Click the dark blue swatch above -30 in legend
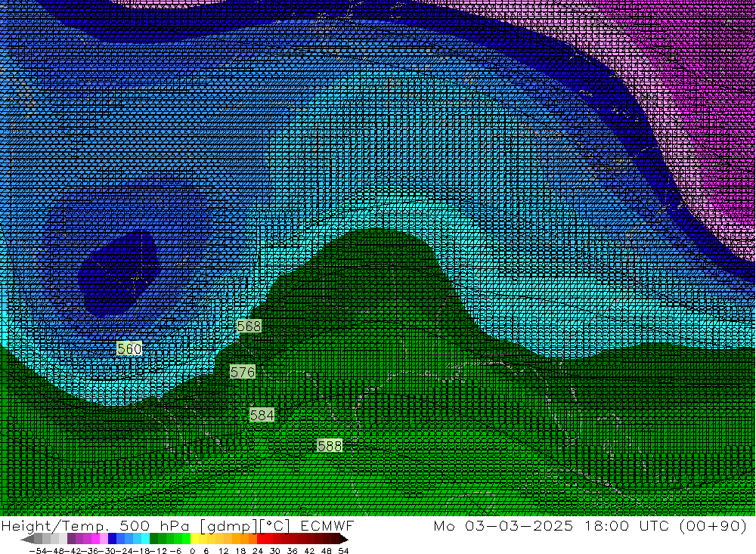756x554 pixels. pyautogui.click(x=112, y=538)
